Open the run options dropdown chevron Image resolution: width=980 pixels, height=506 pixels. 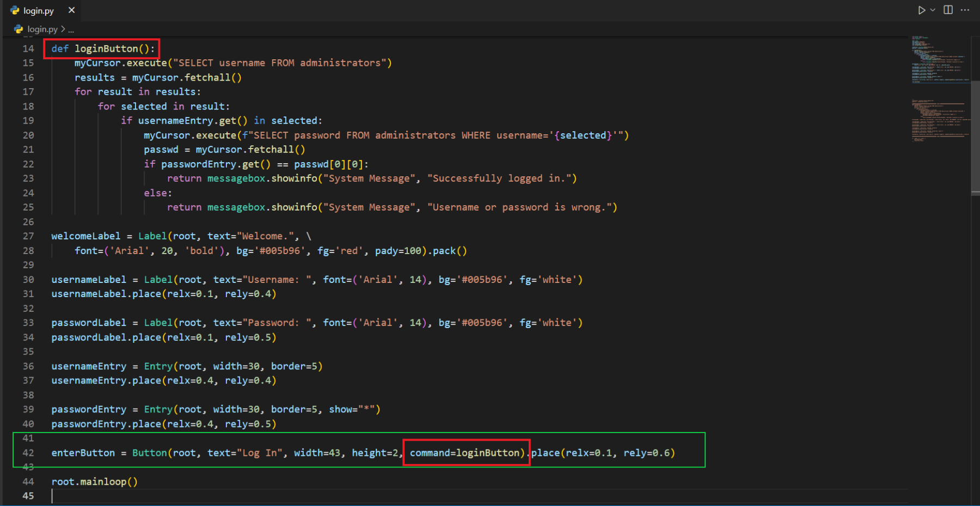point(933,10)
